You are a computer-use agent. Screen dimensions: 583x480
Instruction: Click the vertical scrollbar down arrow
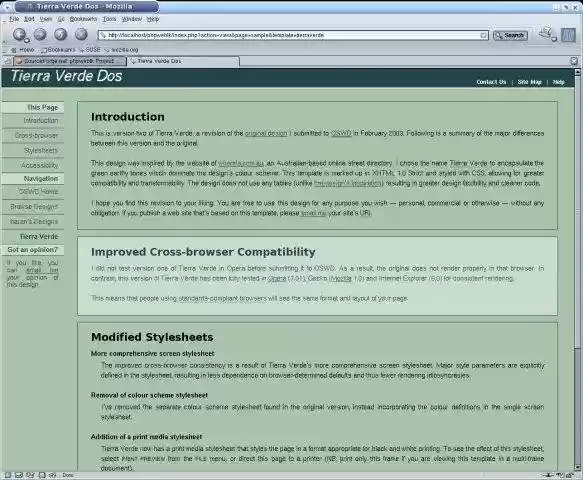pyautogui.click(x=577, y=467)
